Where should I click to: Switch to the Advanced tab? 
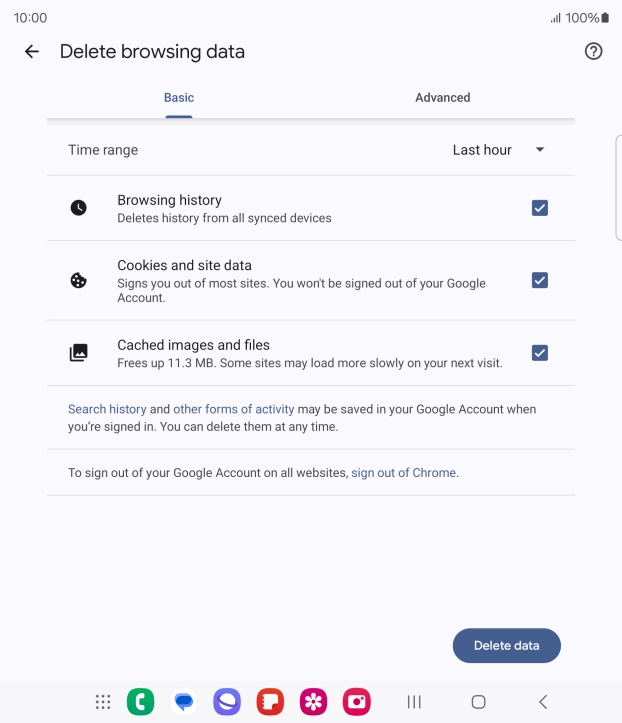point(442,98)
